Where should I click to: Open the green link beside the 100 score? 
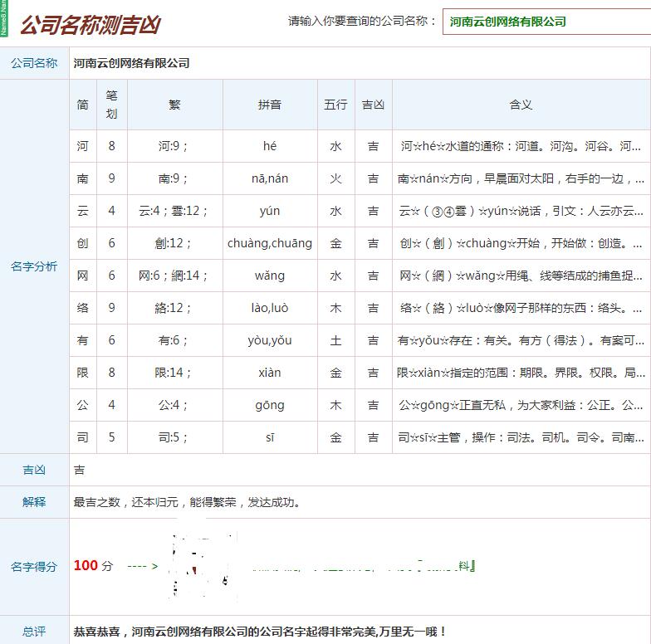(365, 566)
